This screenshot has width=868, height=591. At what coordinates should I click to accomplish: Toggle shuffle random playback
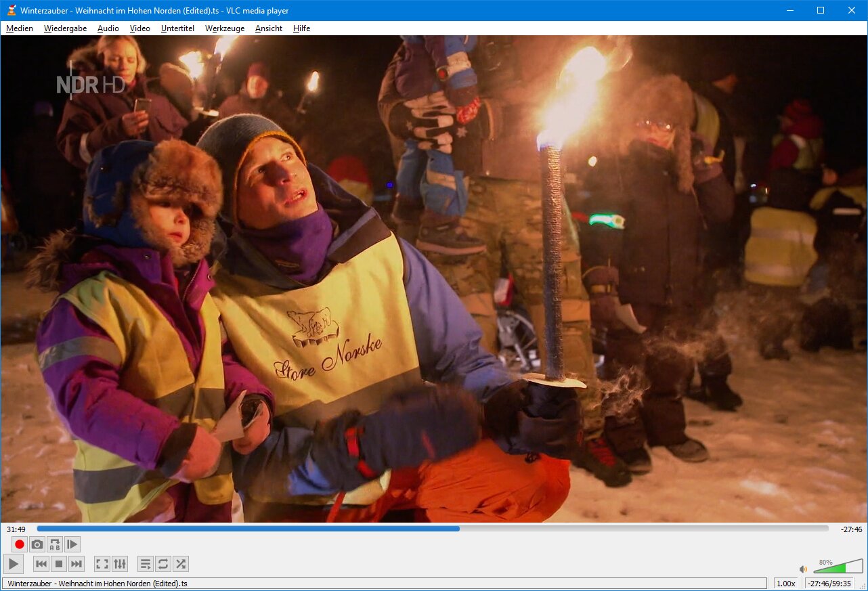coord(181,564)
